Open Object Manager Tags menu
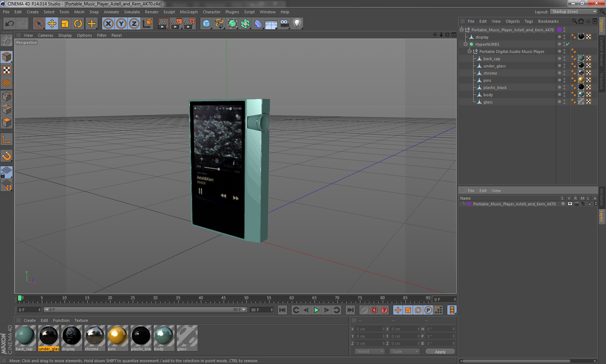606x364 pixels. click(529, 21)
